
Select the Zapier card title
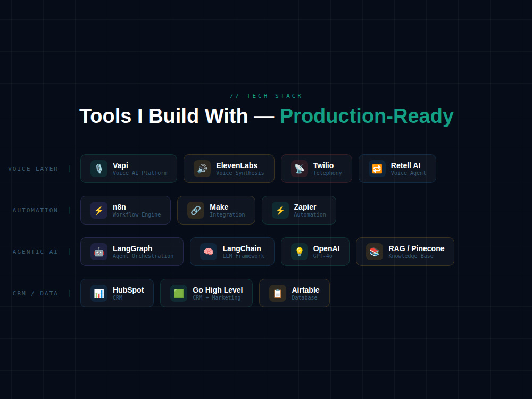pos(305,207)
